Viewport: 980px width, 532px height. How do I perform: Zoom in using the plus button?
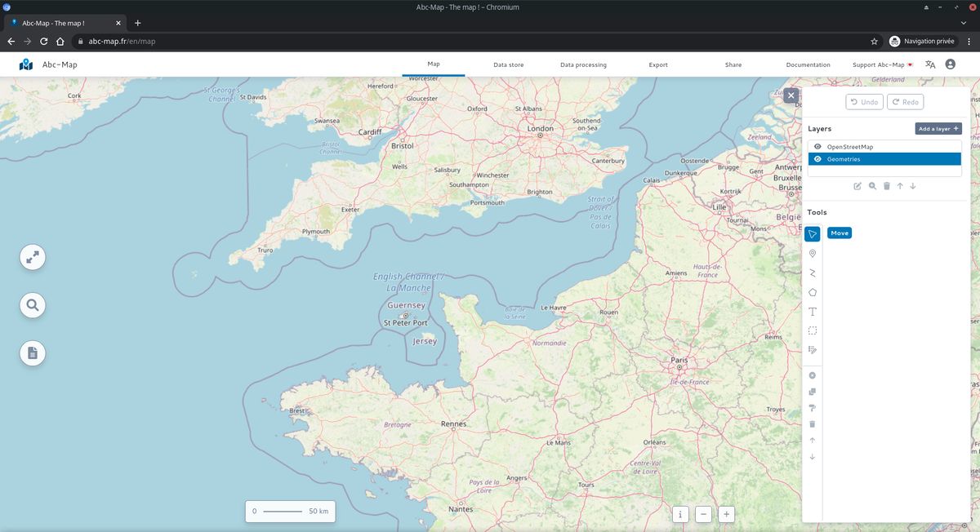pyautogui.click(x=726, y=514)
